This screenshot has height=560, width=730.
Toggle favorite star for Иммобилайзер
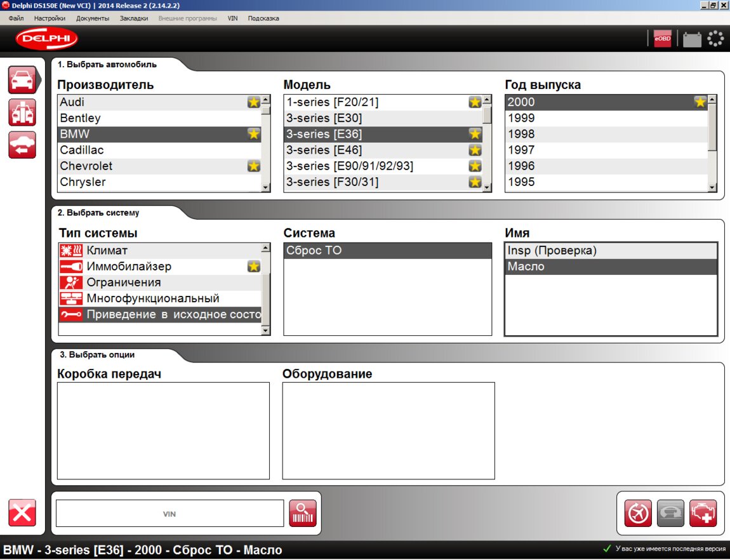pos(254,266)
